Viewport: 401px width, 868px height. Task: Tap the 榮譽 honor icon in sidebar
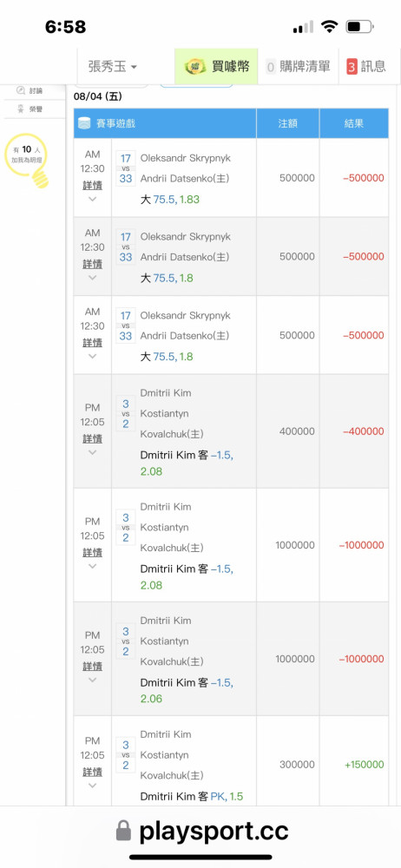21,109
